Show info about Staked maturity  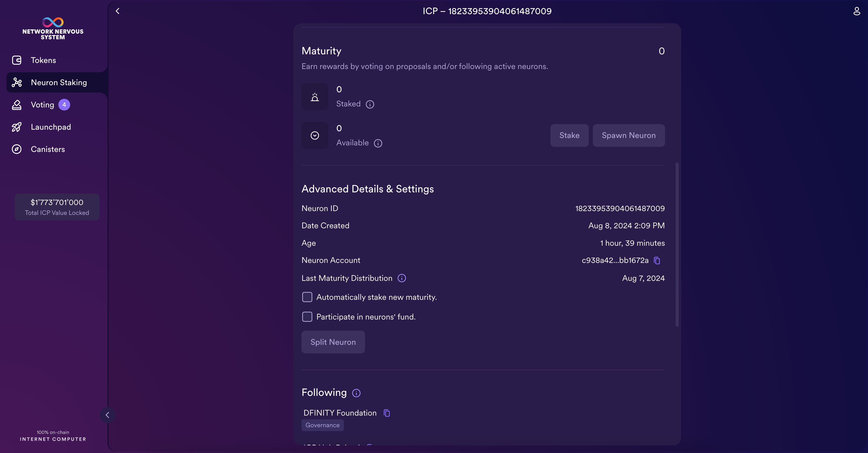click(x=370, y=104)
